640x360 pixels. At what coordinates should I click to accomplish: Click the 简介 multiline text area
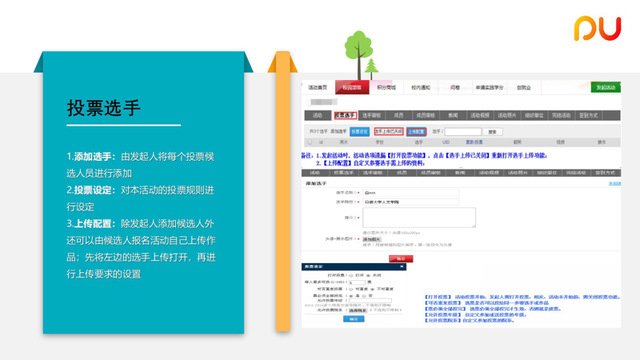click(419, 217)
